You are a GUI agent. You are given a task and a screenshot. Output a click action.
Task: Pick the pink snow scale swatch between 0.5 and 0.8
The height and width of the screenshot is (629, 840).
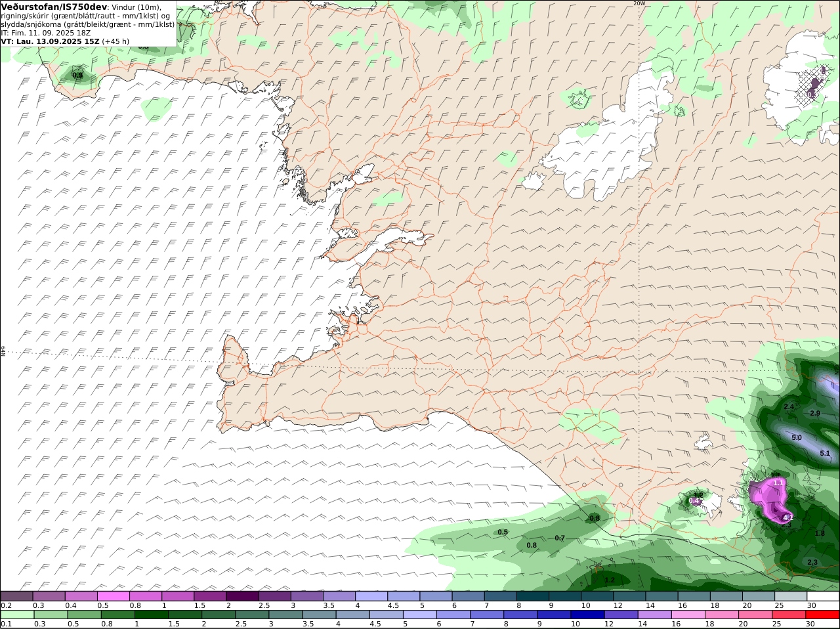coord(113,596)
